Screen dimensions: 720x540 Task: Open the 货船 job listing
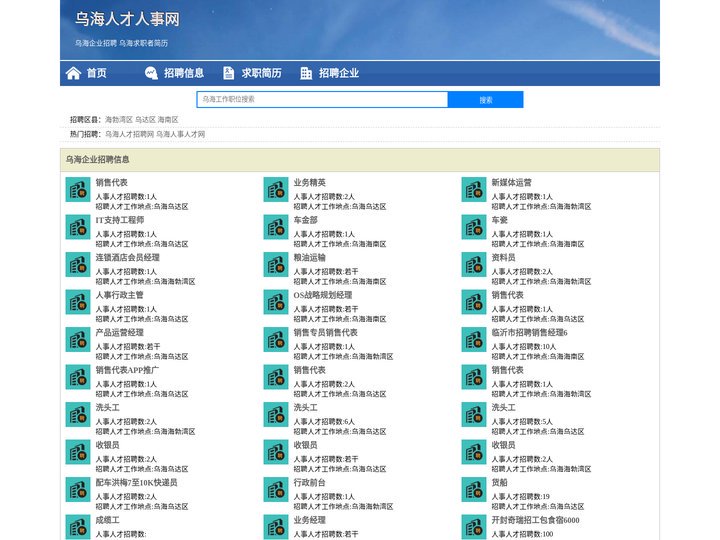[500, 483]
